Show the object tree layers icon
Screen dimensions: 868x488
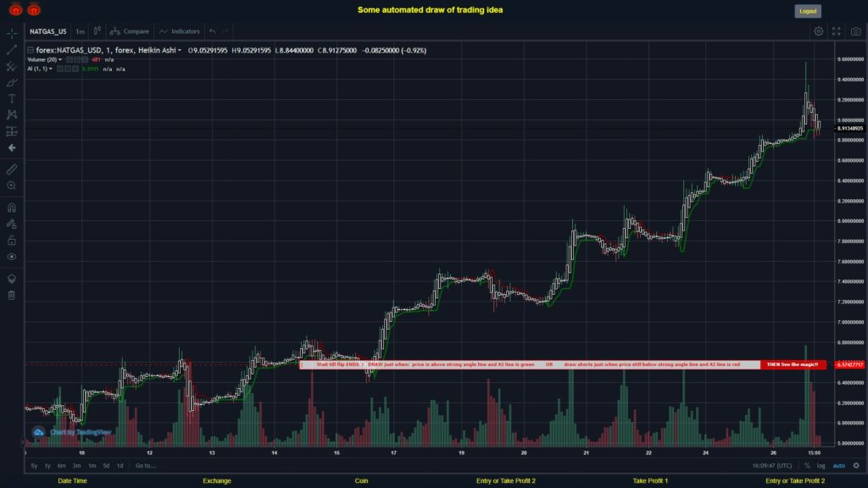coord(12,279)
